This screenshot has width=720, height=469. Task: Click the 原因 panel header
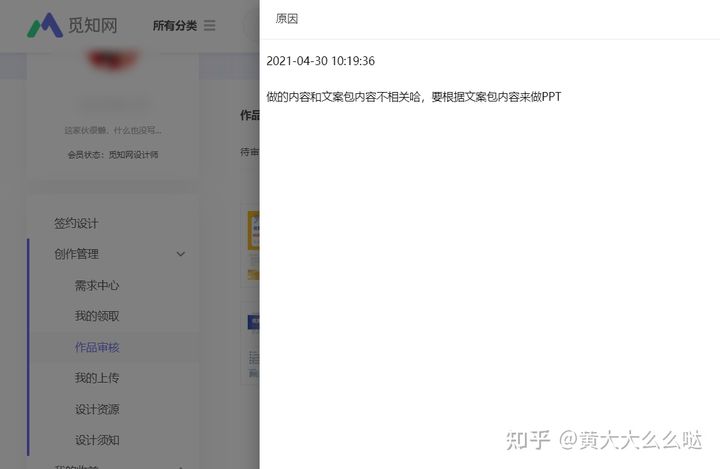[x=287, y=19]
